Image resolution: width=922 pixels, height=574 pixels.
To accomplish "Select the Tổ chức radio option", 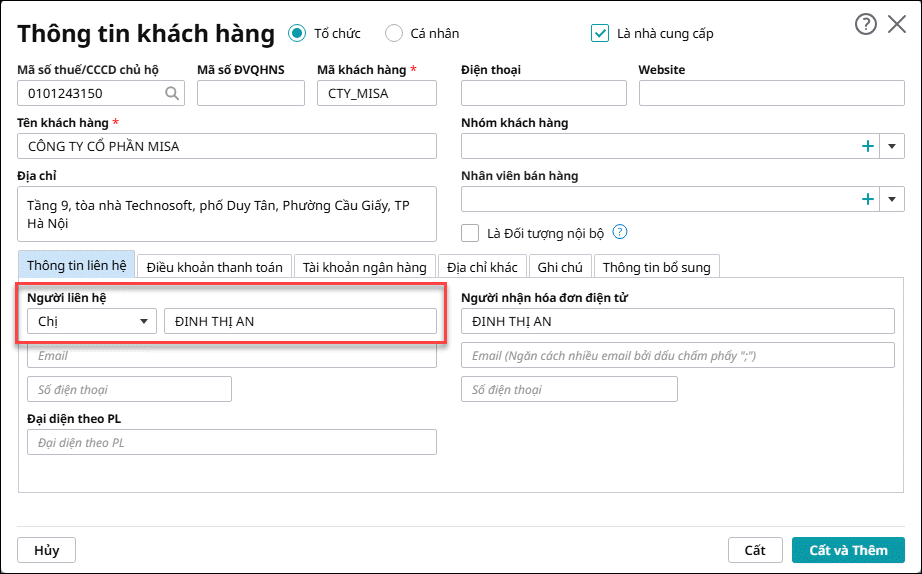I will coord(296,33).
